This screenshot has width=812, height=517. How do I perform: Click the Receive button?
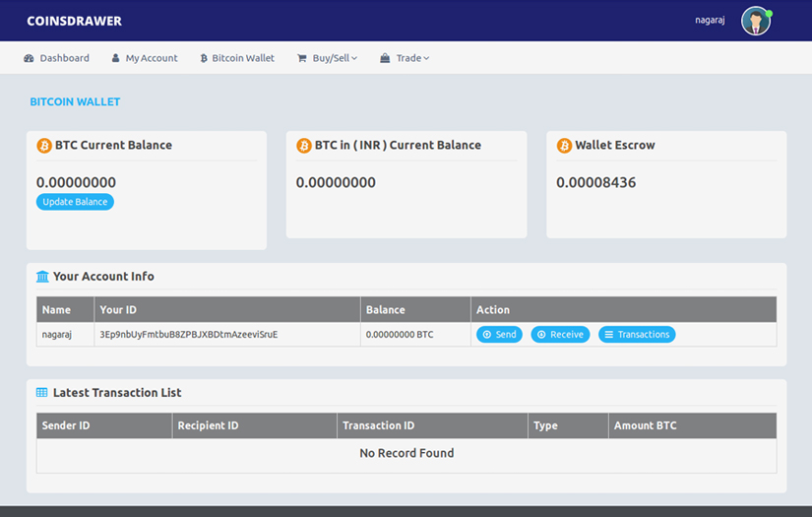coord(560,335)
